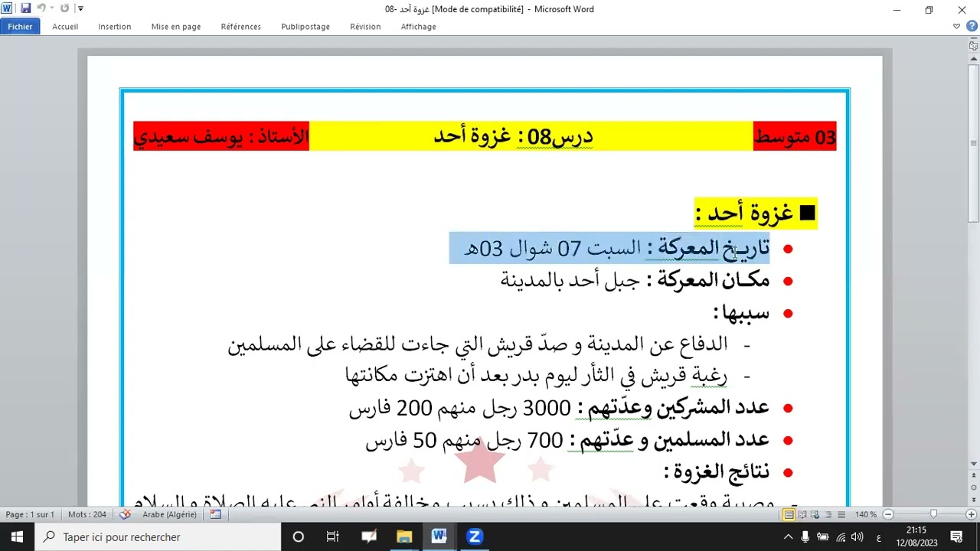Screen dimensions: 980x551
Task: Click the Save icon in Quick Access toolbar
Action: (25, 8)
